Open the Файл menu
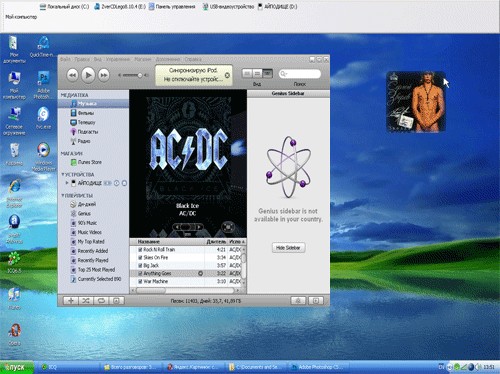The height and width of the screenshot is (374, 500). pos(65,59)
